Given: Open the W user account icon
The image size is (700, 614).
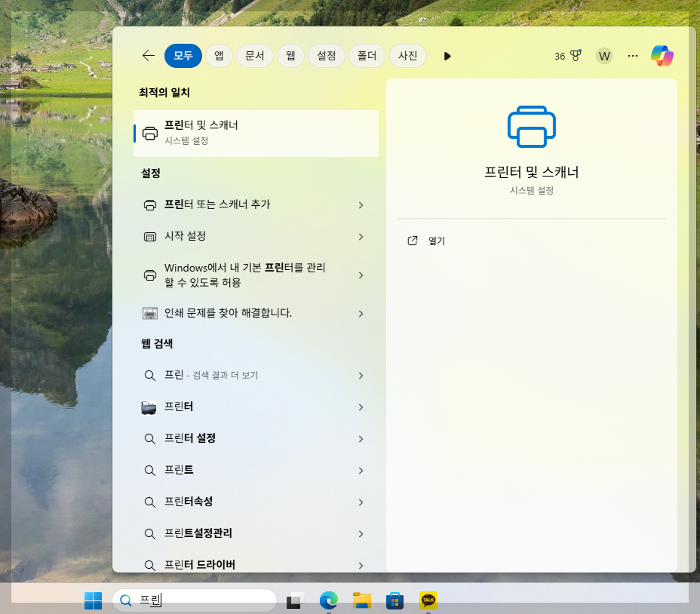Looking at the screenshot, I should 603,56.
